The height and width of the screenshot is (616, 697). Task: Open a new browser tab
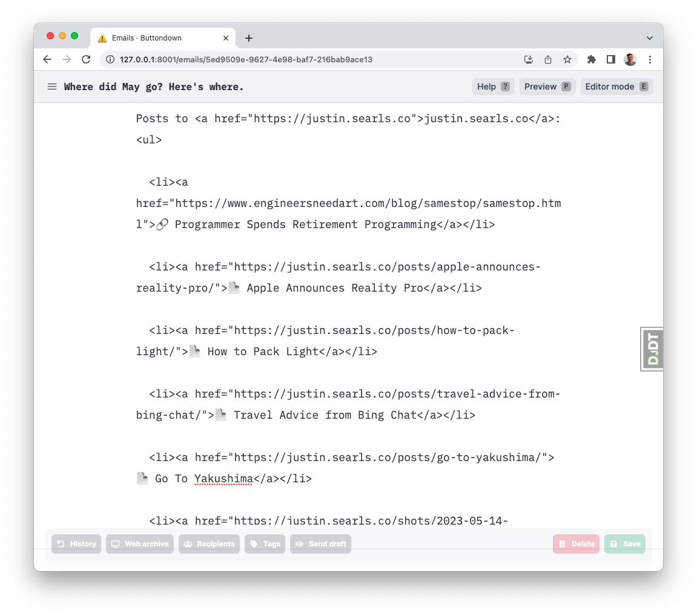[249, 38]
